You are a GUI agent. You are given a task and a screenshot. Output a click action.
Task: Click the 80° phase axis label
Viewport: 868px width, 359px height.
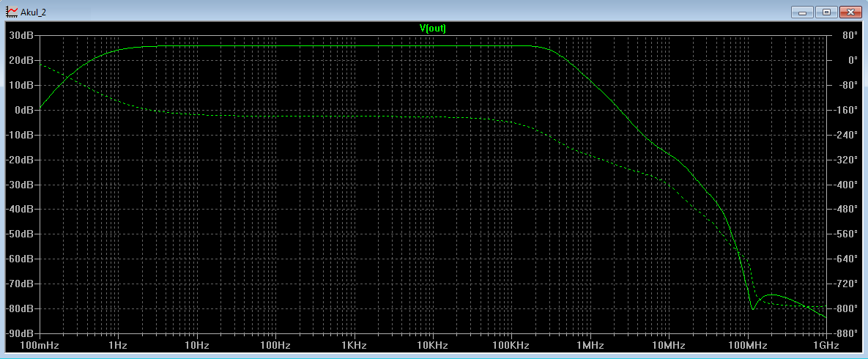pyautogui.click(x=849, y=35)
